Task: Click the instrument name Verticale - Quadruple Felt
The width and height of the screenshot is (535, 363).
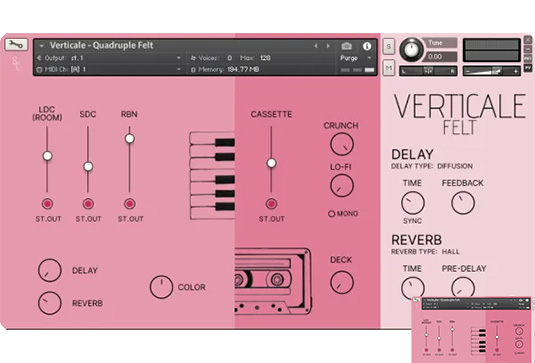Action: (102, 45)
